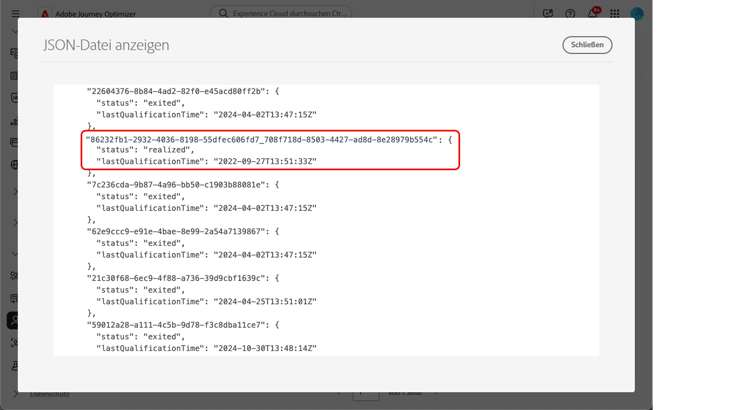750x410 pixels.
Task: Open the AI assistant icon left of help
Action: click(x=548, y=13)
